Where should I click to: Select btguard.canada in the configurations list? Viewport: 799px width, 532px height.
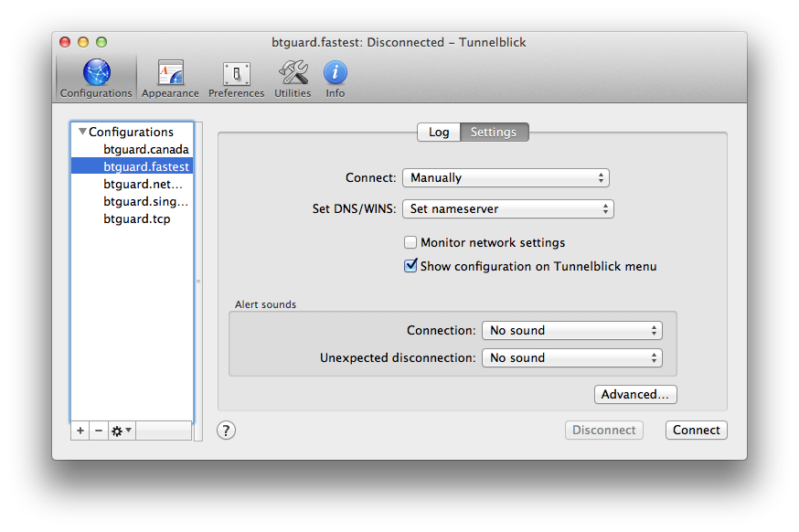point(145,150)
